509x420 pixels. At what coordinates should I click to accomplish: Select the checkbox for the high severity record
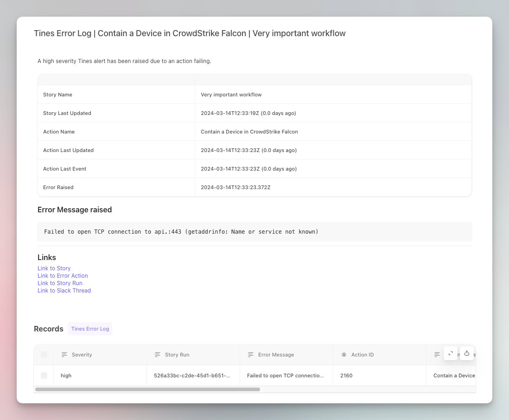[x=44, y=375]
